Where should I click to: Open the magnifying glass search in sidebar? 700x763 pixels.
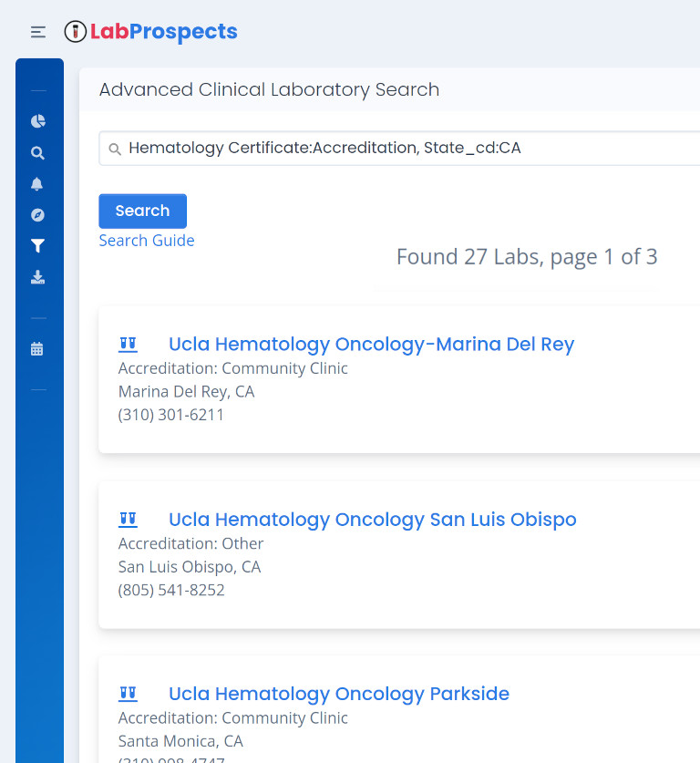coord(37,153)
